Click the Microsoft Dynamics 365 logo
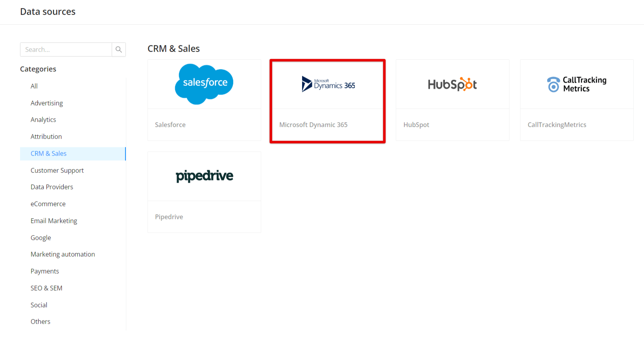The height and width of the screenshot is (359, 644). click(328, 84)
